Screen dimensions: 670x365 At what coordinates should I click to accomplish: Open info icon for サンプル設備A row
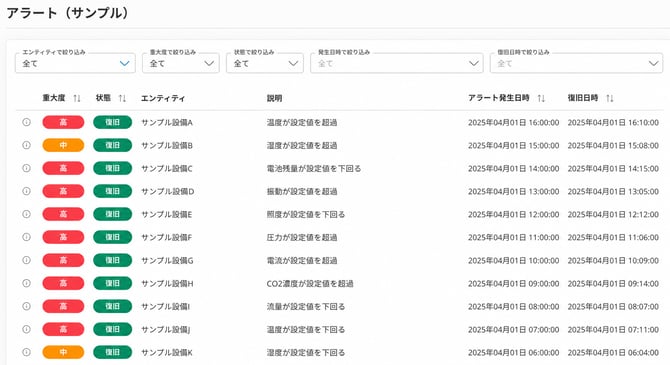(26, 122)
